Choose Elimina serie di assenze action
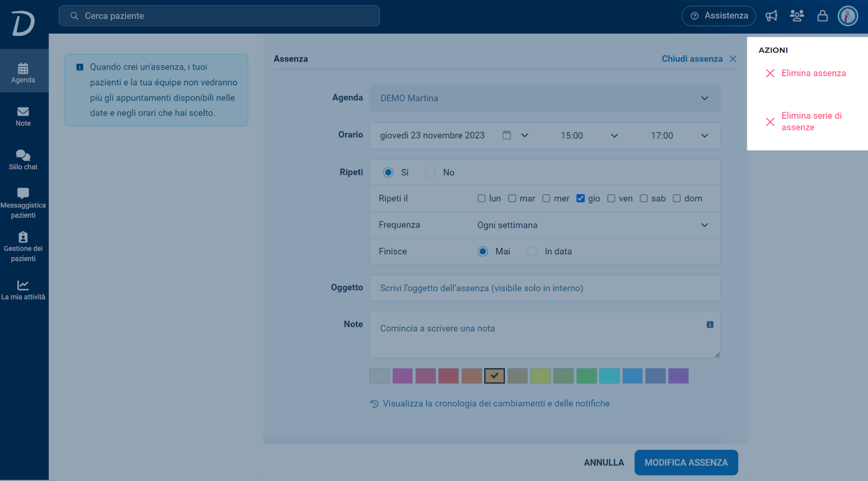Image resolution: width=868 pixels, height=481 pixels. tap(804, 121)
